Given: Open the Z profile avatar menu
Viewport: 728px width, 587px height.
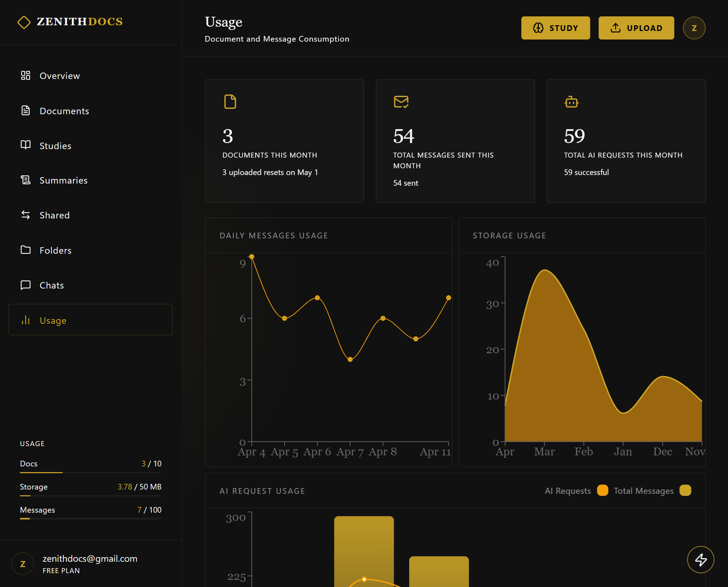Looking at the screenshot, I should click(x=694, y=28).
